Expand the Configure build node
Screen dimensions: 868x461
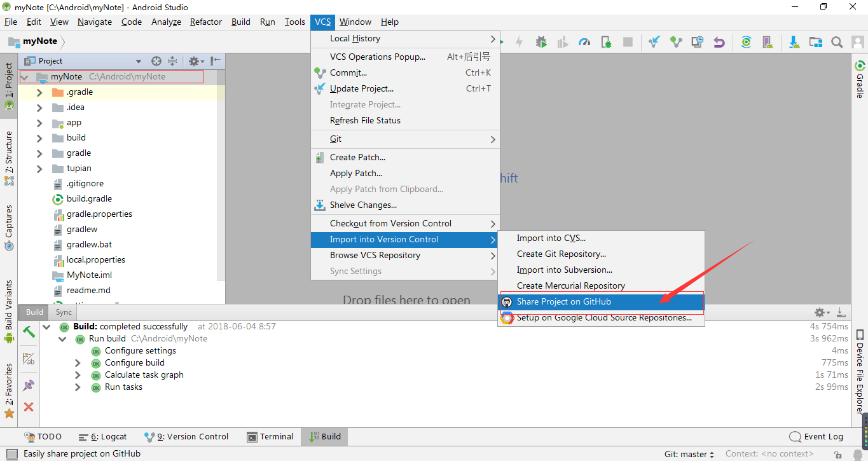78,363
